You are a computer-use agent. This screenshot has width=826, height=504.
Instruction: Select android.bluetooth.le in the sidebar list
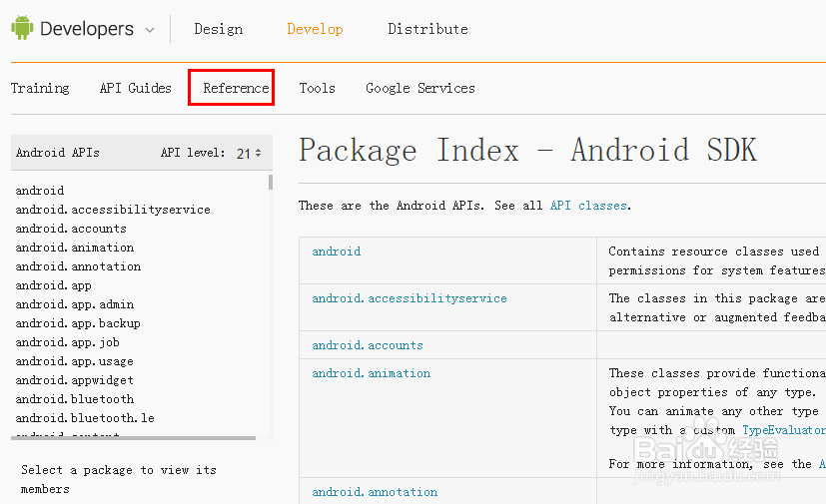click(x=85, y=418)
